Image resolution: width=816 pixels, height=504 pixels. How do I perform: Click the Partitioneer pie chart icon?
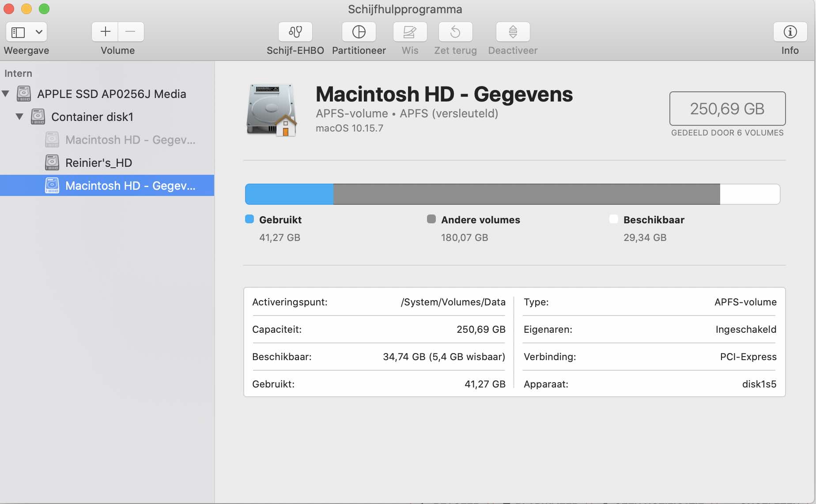(x=359, y=32)
